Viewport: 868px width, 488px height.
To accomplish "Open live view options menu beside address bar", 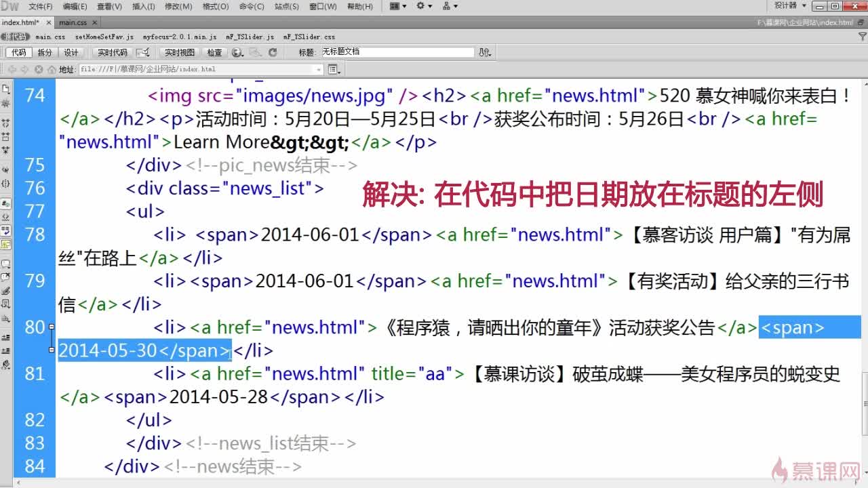I will tap(334, 69).
